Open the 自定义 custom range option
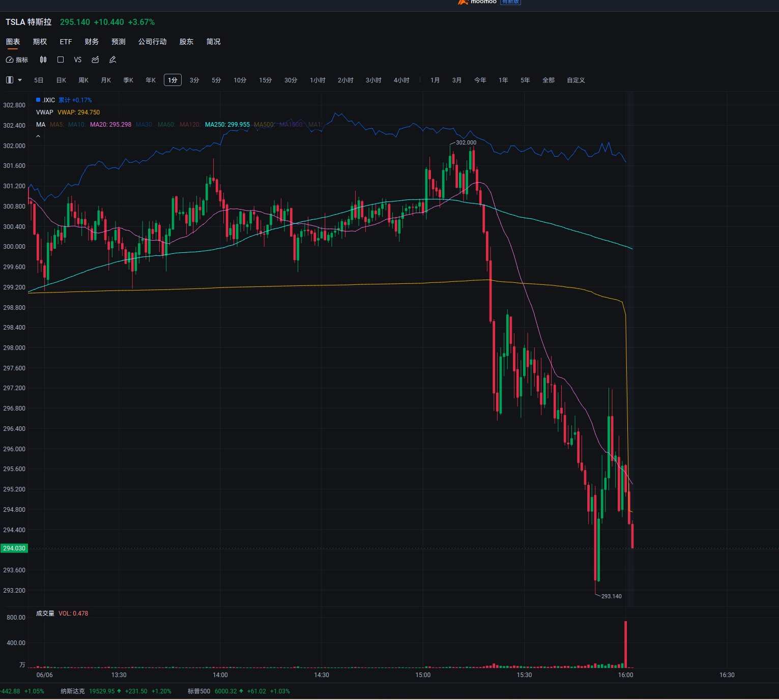 coord(576,80)
